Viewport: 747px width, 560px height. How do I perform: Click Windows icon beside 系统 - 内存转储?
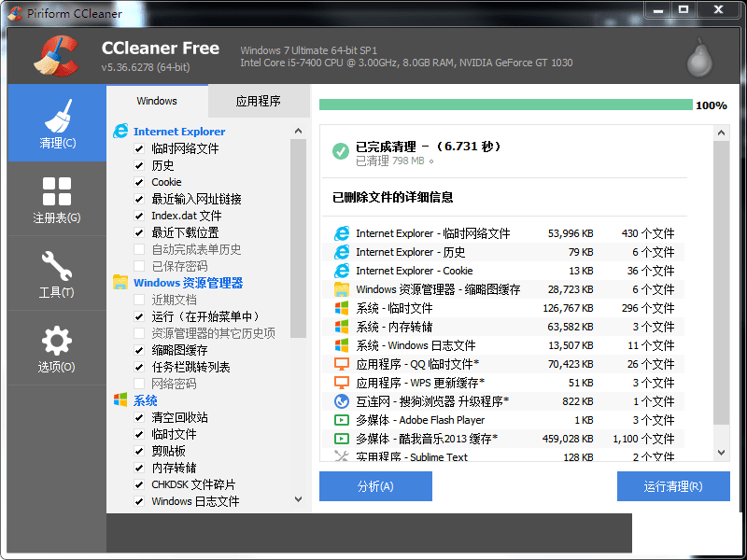click(x=342, y=327)
